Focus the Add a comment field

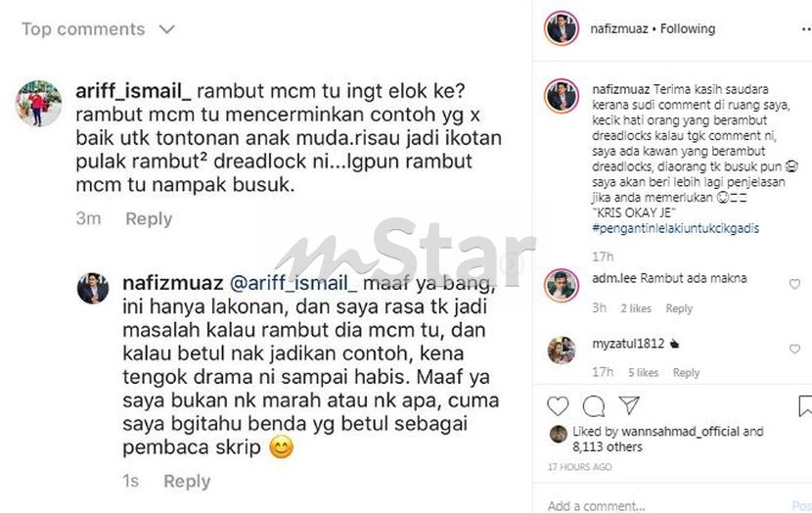point(668,506)
